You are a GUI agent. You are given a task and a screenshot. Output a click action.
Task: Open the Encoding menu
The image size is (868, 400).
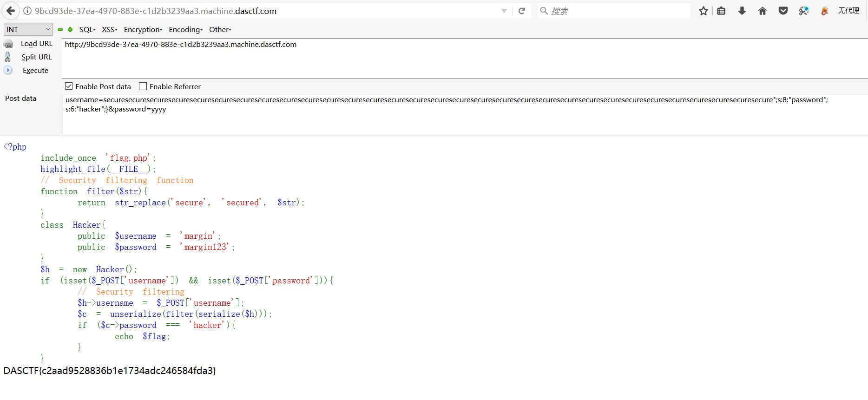(x=186, y=29)
